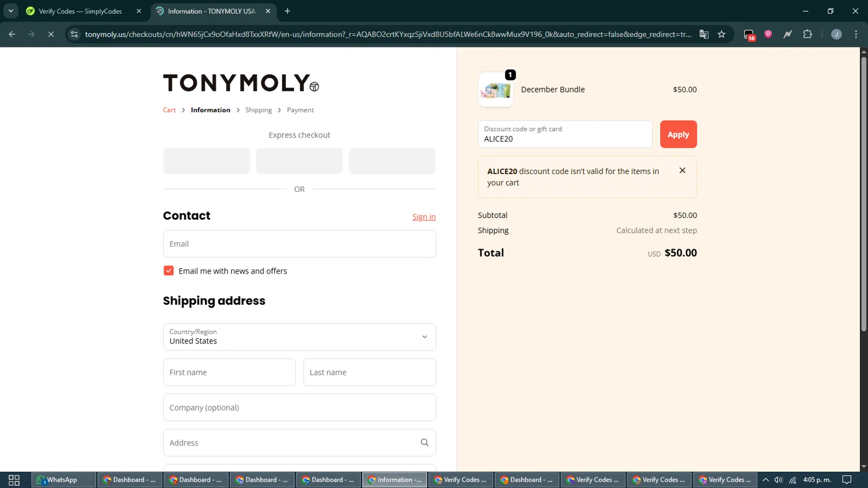Click the discount code field with ALICE20
The width and height of the screenshot is (868, 488).
565,134
